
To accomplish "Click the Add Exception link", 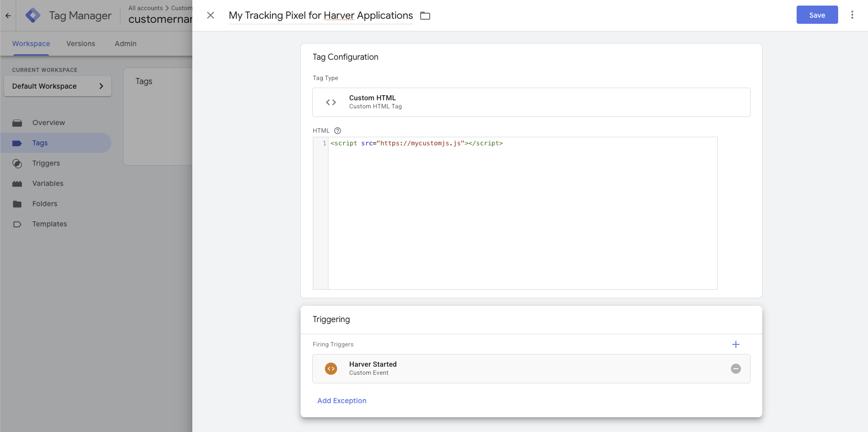I will pos(342,401).
